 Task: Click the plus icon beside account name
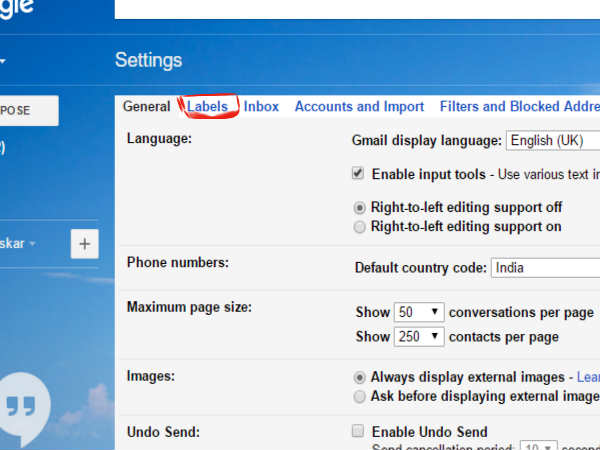pos(84,244)
